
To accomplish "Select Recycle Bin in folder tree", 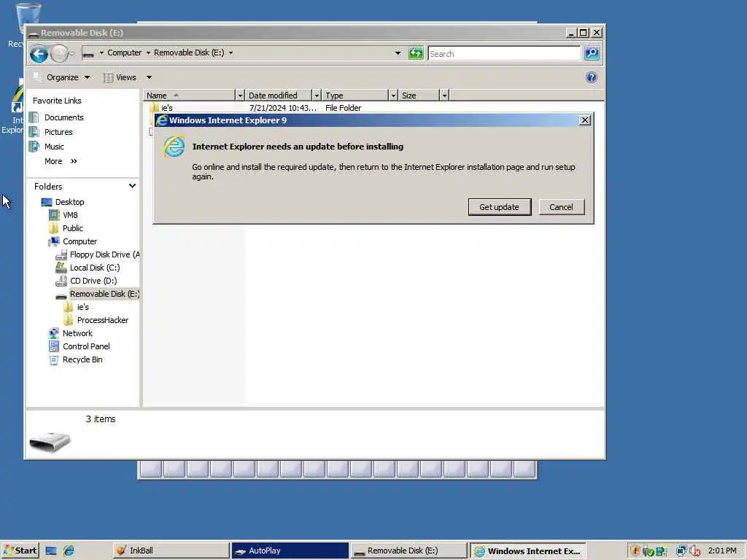I will coord(82,359).
